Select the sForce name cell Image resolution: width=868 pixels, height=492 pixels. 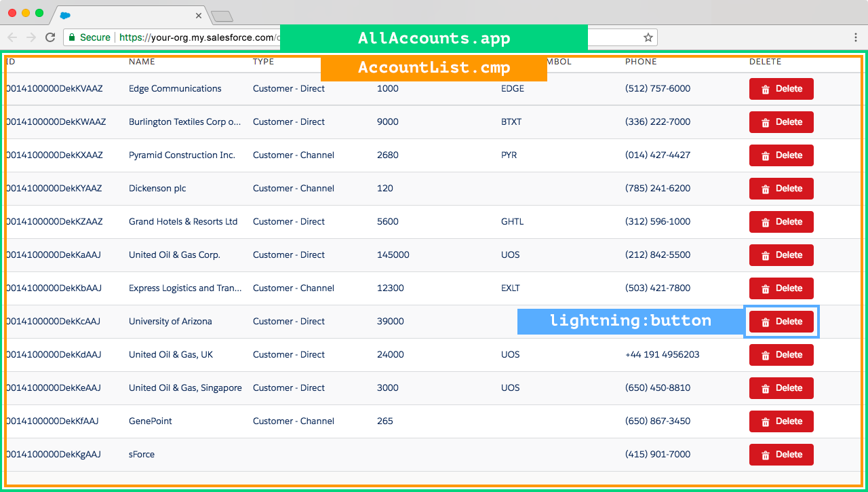142,455
